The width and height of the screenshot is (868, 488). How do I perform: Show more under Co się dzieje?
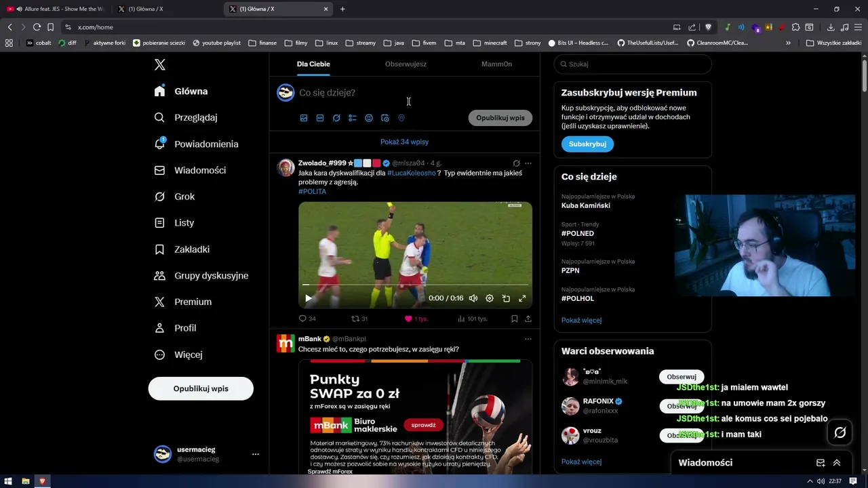tap(581, 320)
